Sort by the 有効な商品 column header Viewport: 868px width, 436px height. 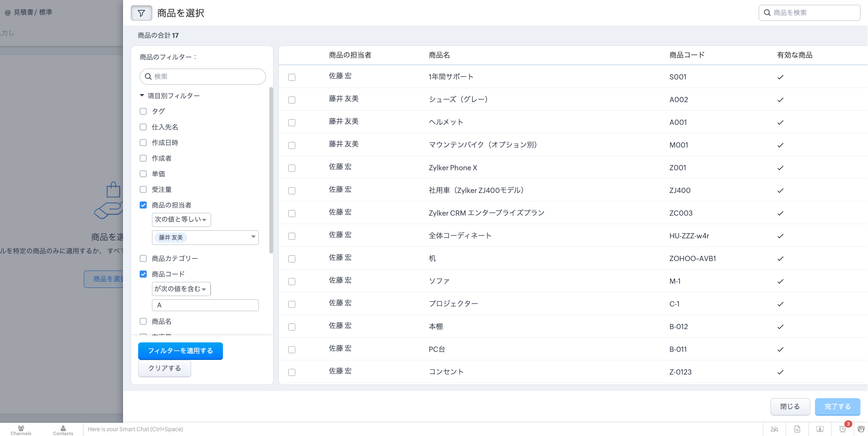coord(795,55)
